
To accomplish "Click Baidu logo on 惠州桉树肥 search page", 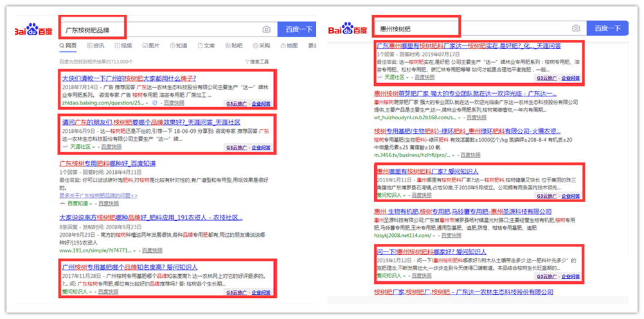I will pyautogui.click(x=348, y=29).
